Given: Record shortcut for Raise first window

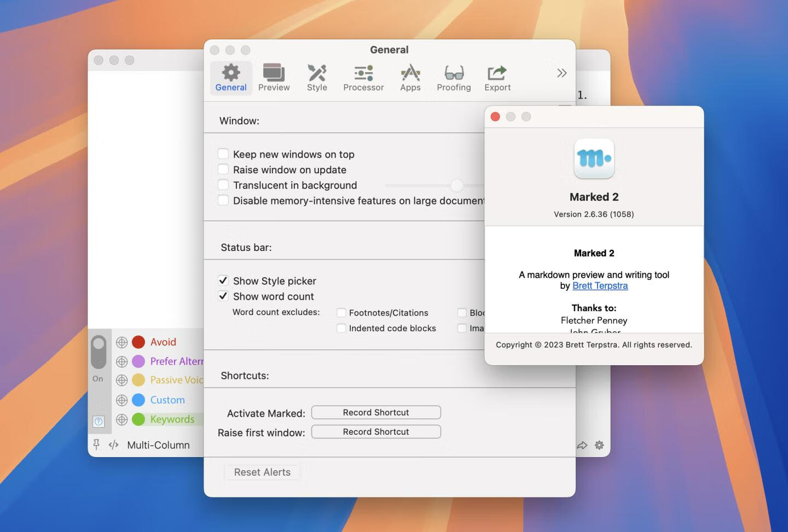Looking at the screenshot, I should point(376,431).
